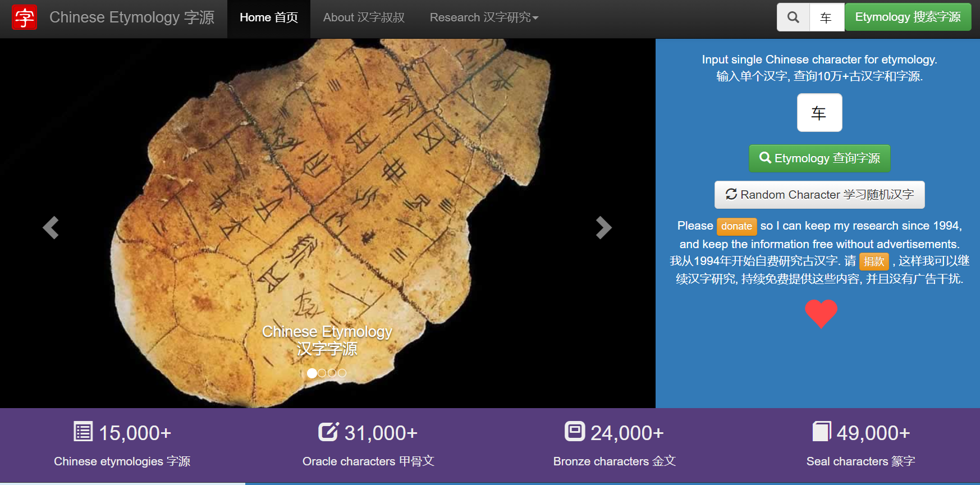This screenshot has width=980, height=485.
Task: Click the list icon beside 15,000+
Action: point(83,432)
